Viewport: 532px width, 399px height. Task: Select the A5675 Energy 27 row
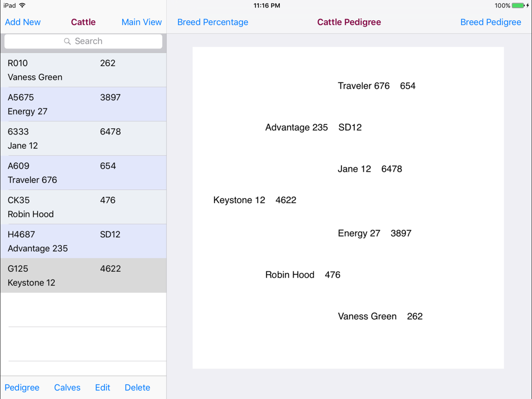pos(83,104)
